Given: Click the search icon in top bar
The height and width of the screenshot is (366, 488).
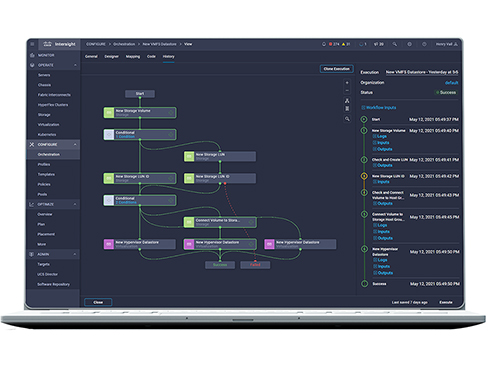Looking at the screenshot, I should tap(395, 44).
